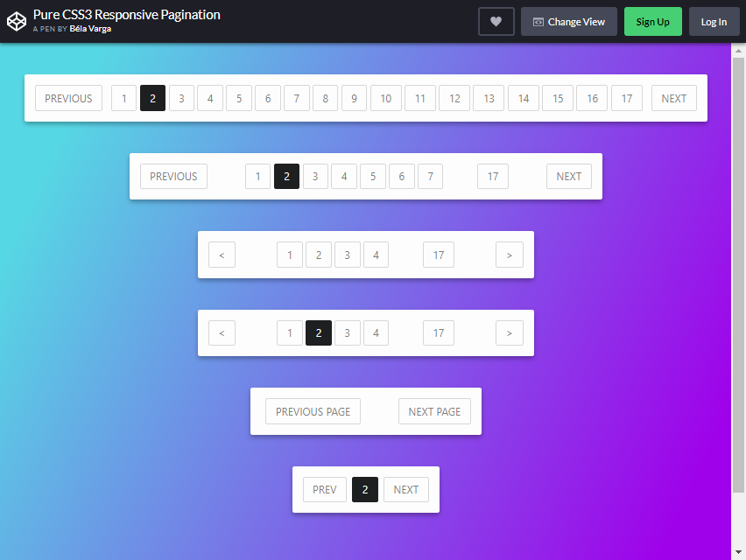Select active page 2 in bottom pagination
The image size is (746, 560).
(365, 489)
